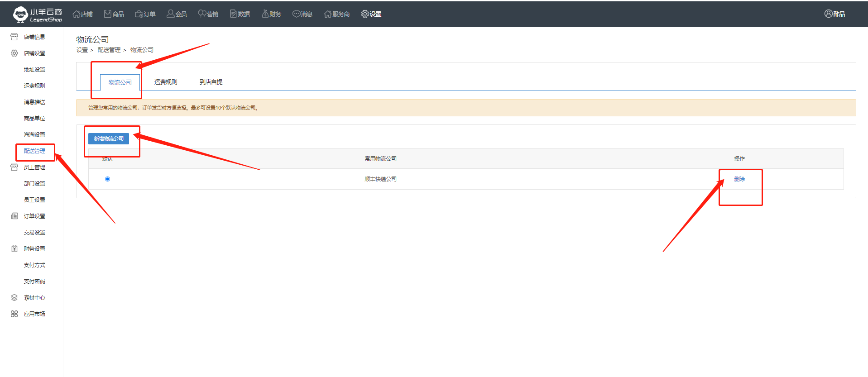868x377 pixels.
Task: Open the 营销 marketing icon in top navigation
Action: click(202, 14)
